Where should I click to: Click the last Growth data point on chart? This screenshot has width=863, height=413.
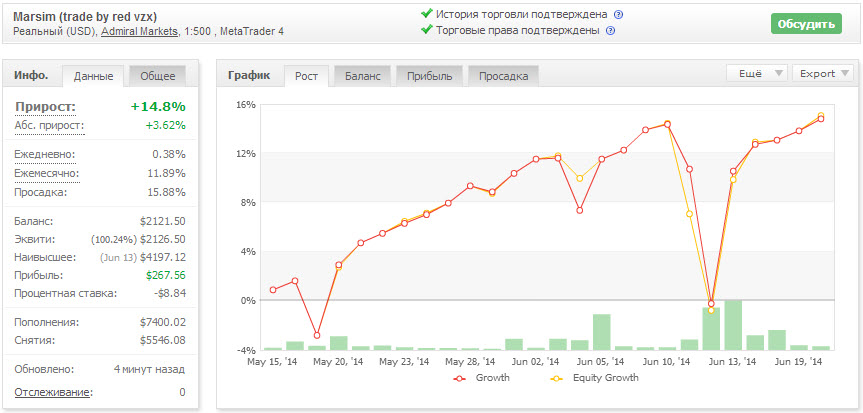pyautogui.click(x=821, y=118)
